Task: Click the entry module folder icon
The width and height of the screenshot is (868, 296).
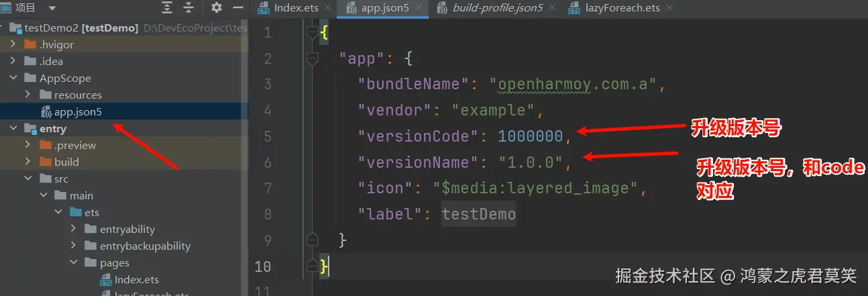Action: click(x=30, y=129)
